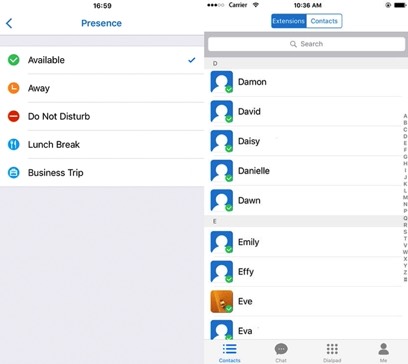Viewport: 408px width, 364px height.
Task: Open Emily's avatar
Action: (x=222, y=242)
